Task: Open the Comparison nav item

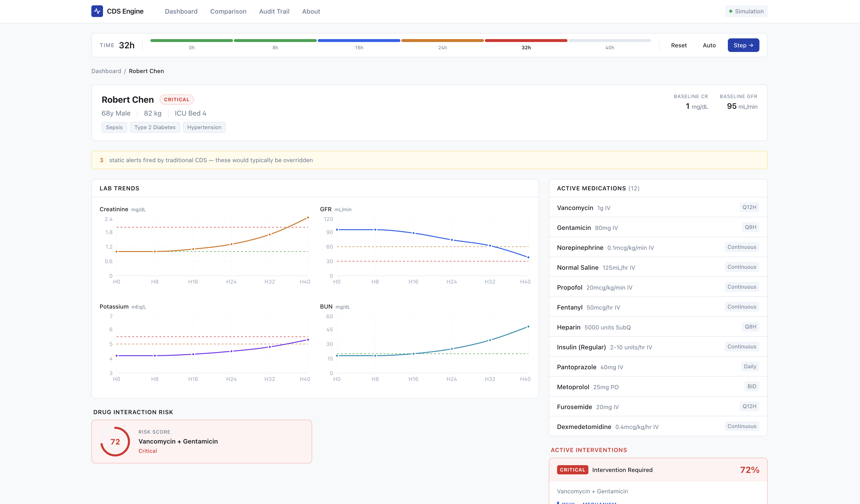Action: (228, 11)
